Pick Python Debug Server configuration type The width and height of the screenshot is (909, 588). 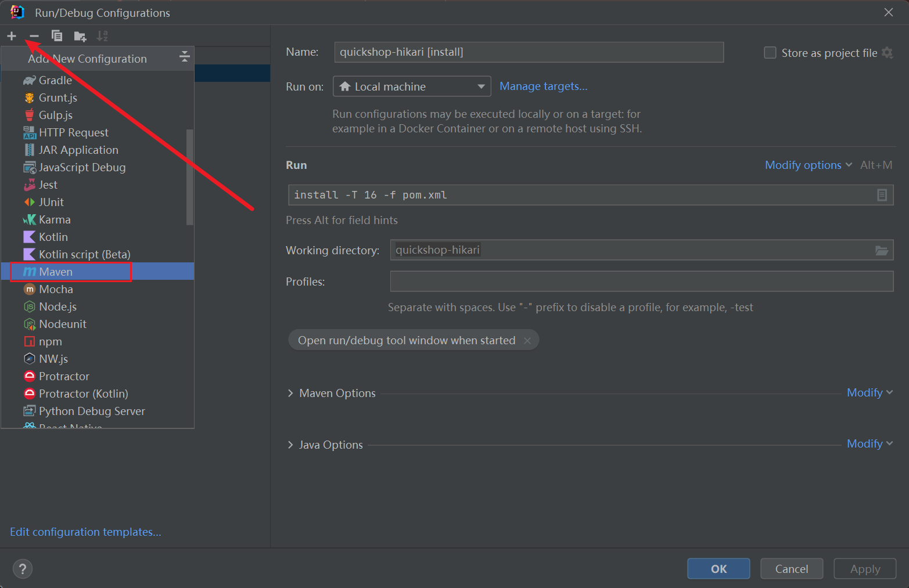pyautogui.click(x=98, y=411)
